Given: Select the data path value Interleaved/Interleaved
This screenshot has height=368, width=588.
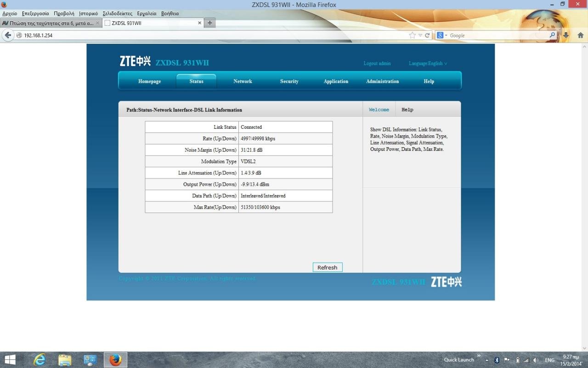Looking at the screenshot, I should [263, 196].
